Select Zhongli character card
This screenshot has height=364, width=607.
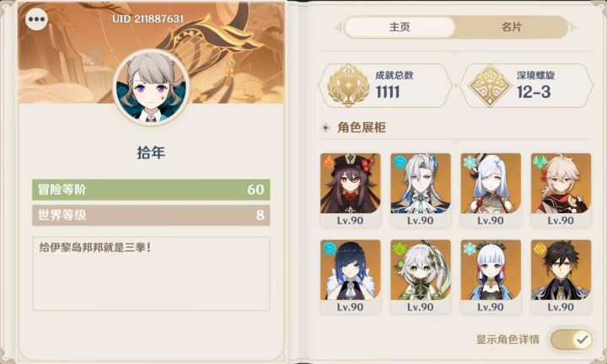[561, 276]
